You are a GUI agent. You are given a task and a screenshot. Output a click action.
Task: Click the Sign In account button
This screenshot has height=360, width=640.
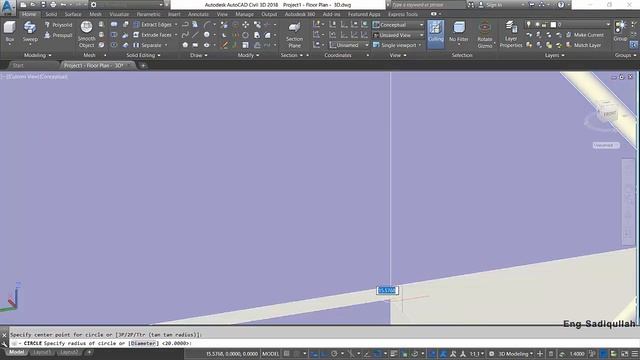tap(491, 5)
